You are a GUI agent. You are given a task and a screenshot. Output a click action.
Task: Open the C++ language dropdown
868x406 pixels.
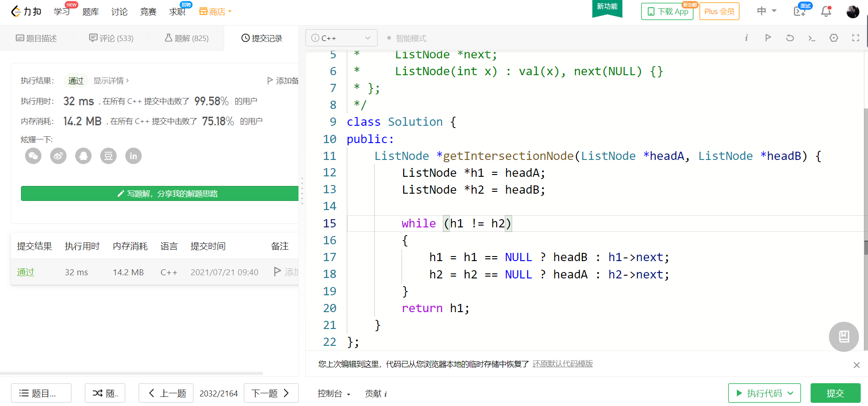pos(341,38)
